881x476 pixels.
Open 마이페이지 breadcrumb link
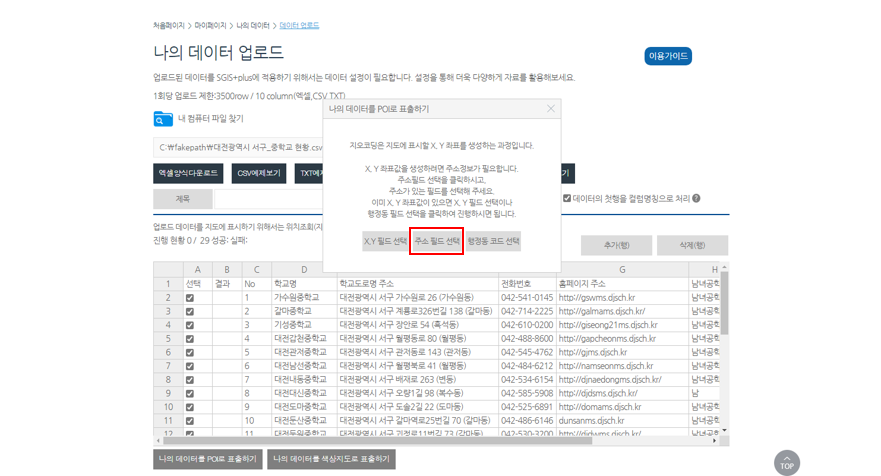click(x=210, y=26)
